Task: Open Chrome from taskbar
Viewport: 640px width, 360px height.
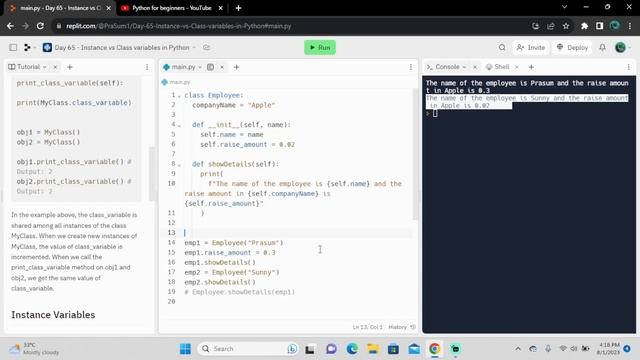Action: point(434,349)
